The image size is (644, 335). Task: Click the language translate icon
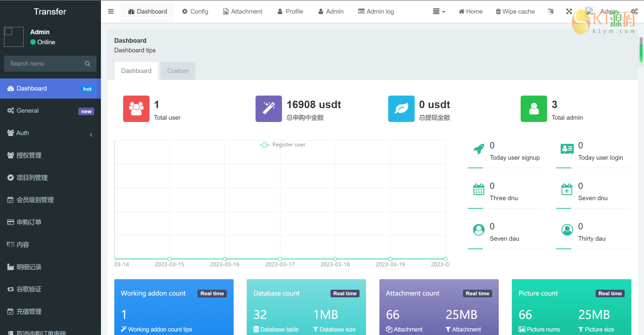pyautogui.click(x=550, y=12)
